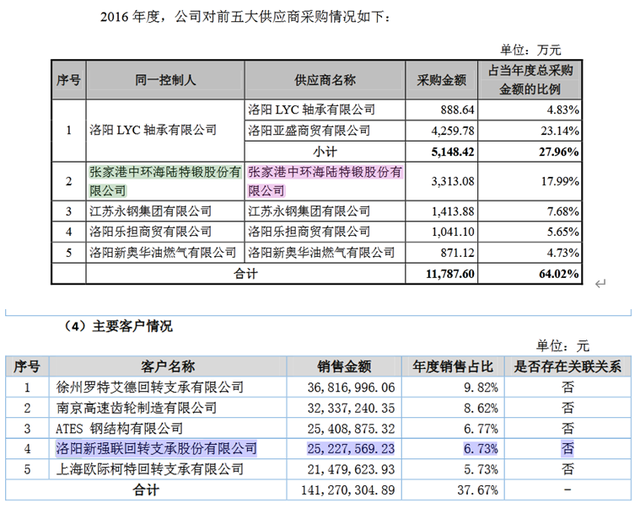640x508 pixels.
Task: Click the amount '871.12'
Action: point(457,253)
